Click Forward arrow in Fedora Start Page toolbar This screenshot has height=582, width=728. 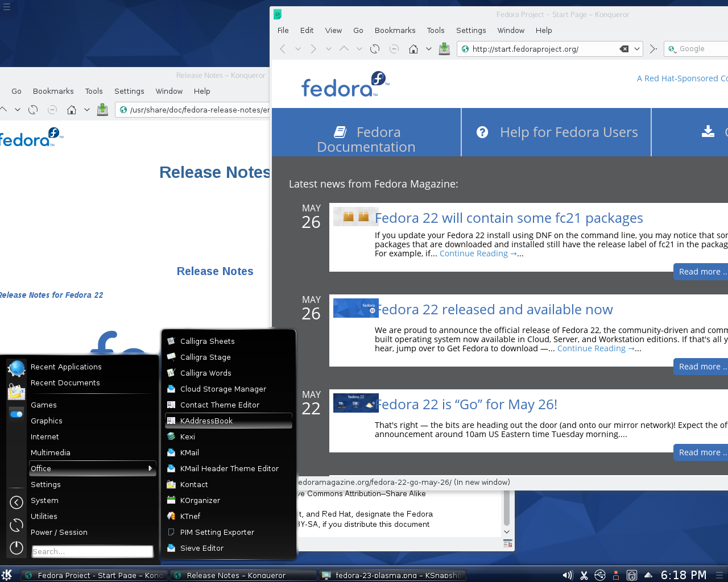[313, 49]
